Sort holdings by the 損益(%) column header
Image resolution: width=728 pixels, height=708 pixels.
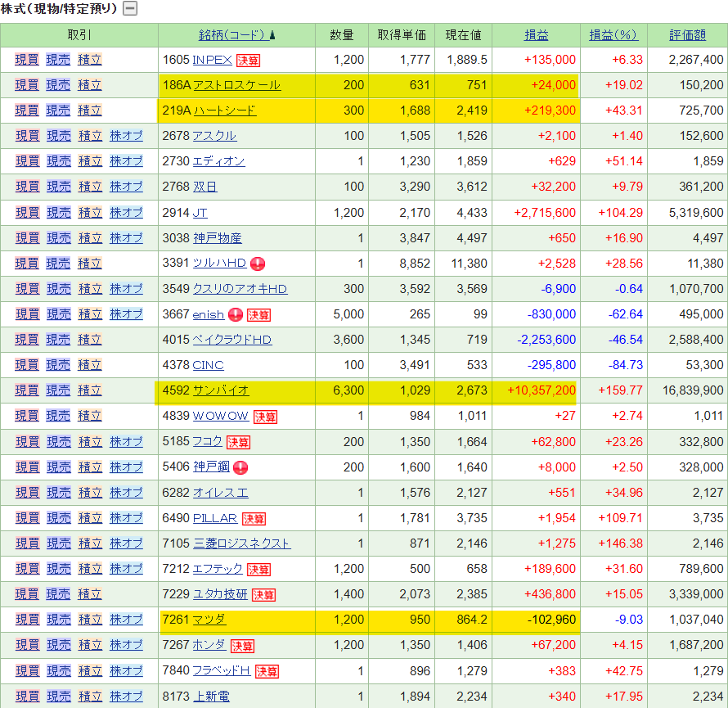(x=613, y=35)
